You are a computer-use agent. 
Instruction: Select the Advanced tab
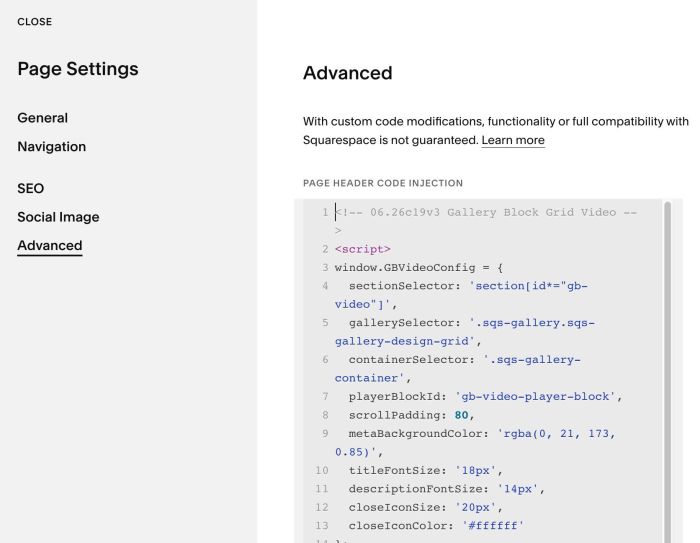tap(50, 246)
